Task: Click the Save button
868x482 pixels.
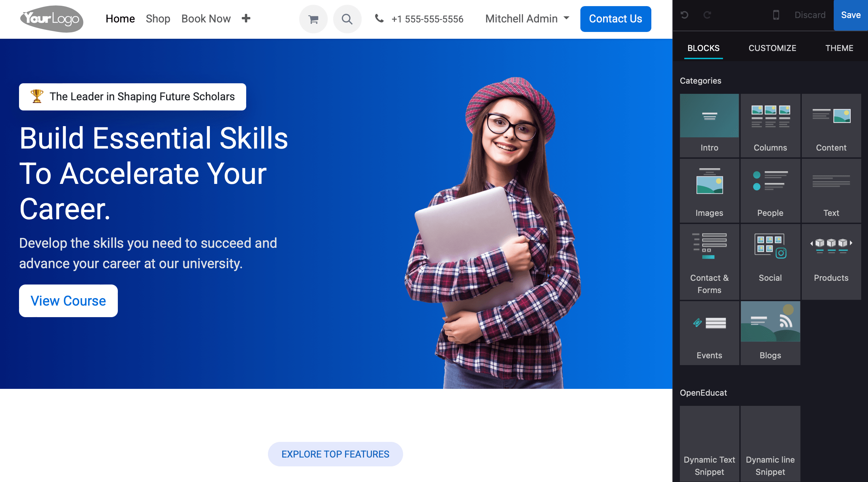Action: point(851,15)
